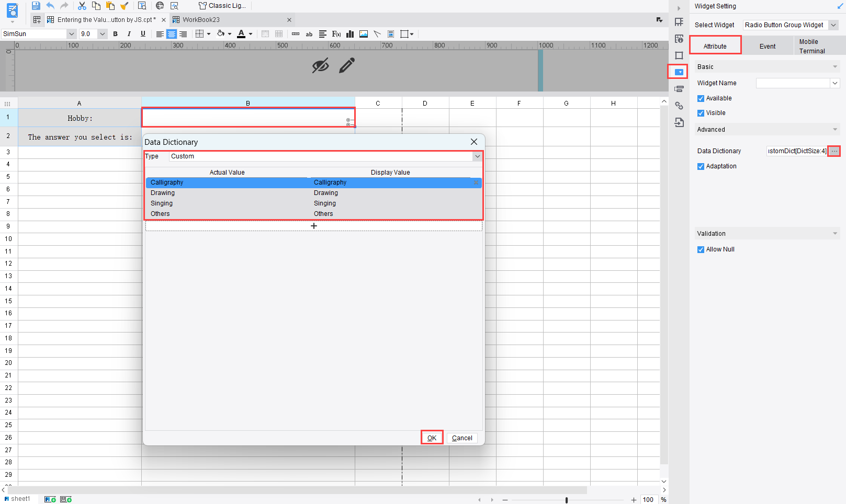Insert chart via bar chart icon
The width and height of the screenshot is (846, 504).
pyautogui.click(x=350, y=34)
